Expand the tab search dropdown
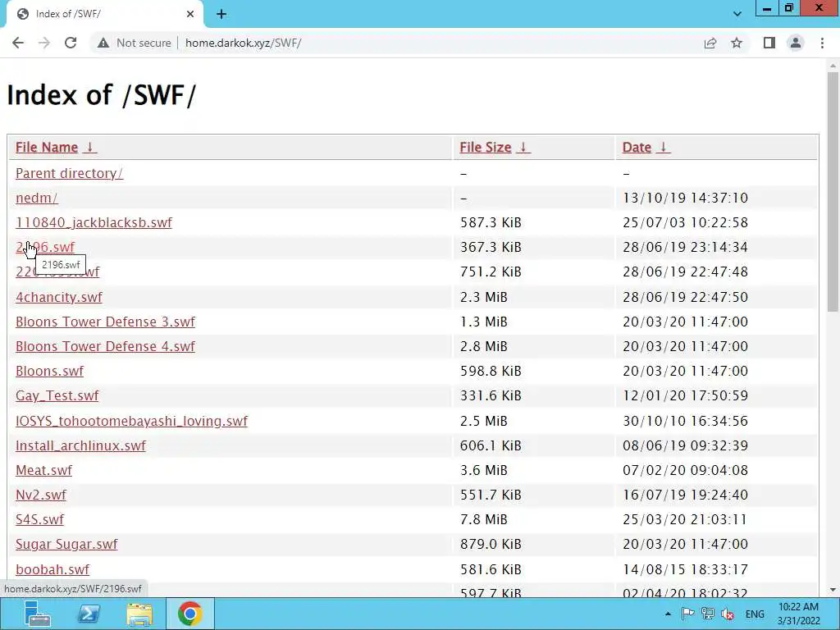Screen dimensions: 840x630 [x=737, y=14]
